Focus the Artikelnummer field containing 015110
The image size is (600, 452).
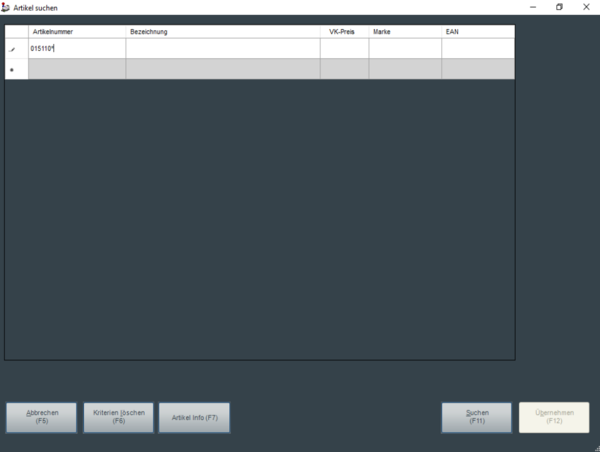pos(77,49)
